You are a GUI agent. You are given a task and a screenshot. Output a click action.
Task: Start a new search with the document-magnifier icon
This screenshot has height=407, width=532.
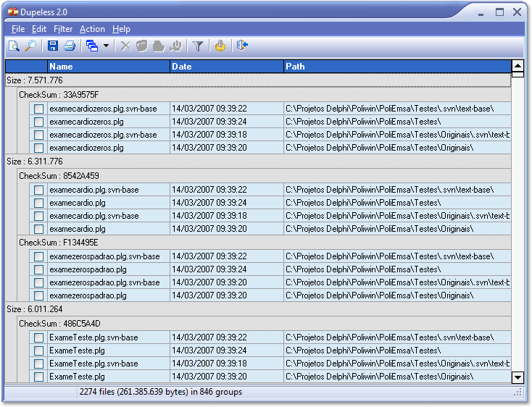click(x=14, y=46)
